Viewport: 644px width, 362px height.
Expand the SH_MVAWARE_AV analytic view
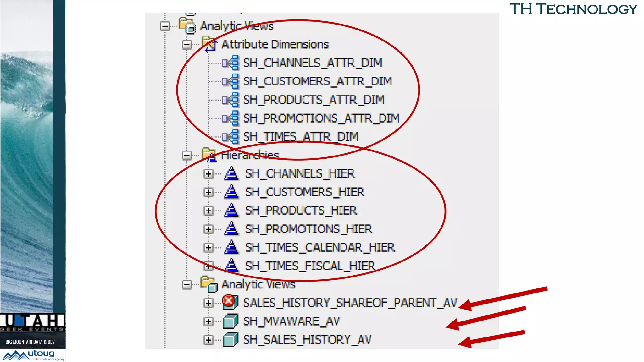click(x=208, y=321)
